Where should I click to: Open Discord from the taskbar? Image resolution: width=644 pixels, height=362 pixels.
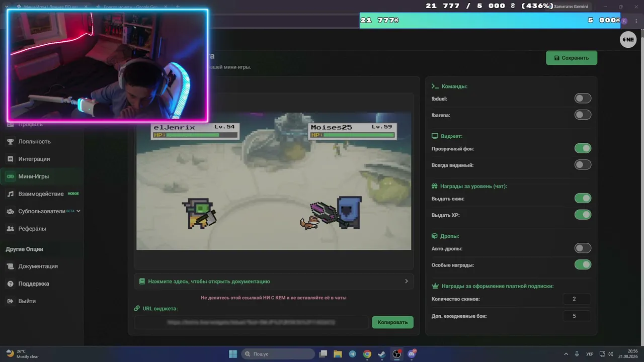412,354
